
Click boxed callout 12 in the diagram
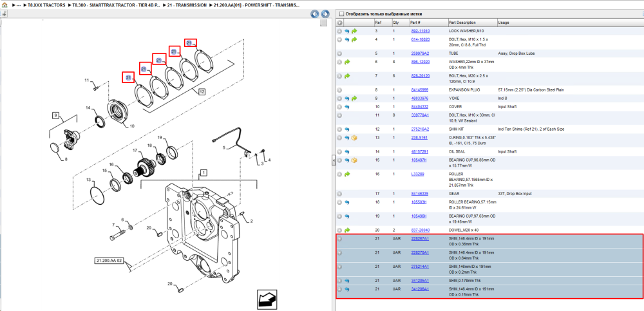point(201,92)
